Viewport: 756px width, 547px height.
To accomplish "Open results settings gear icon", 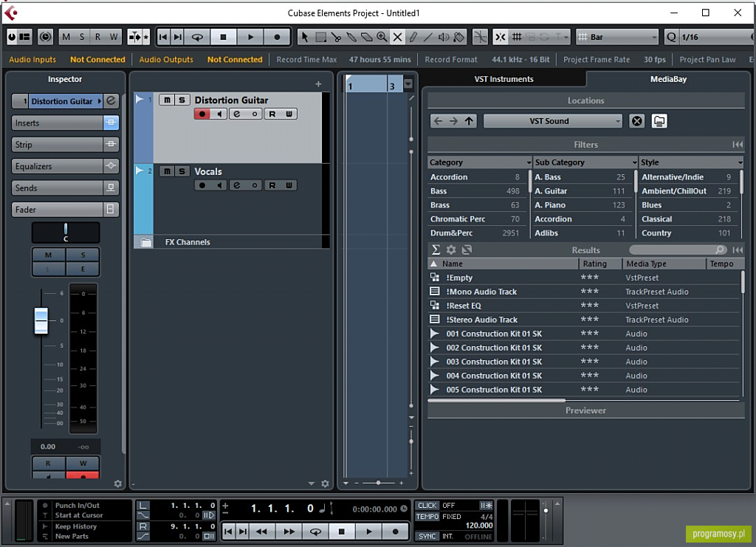I will pos(451,250).
